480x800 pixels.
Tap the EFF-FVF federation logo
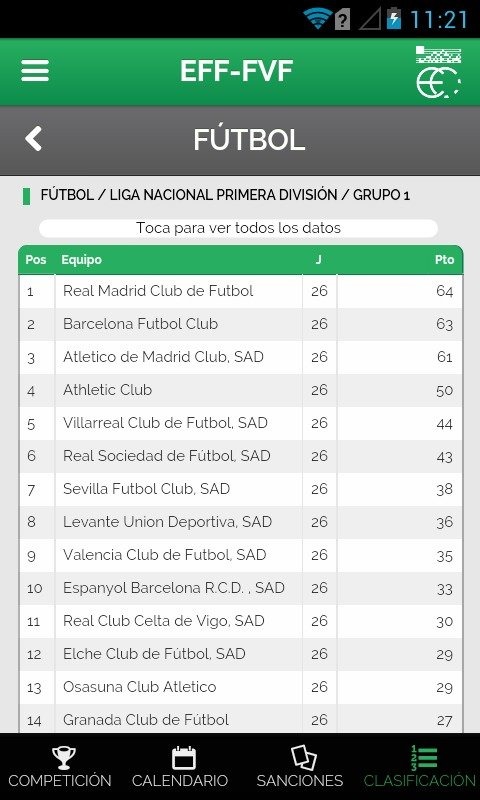(x=438, y=72)
